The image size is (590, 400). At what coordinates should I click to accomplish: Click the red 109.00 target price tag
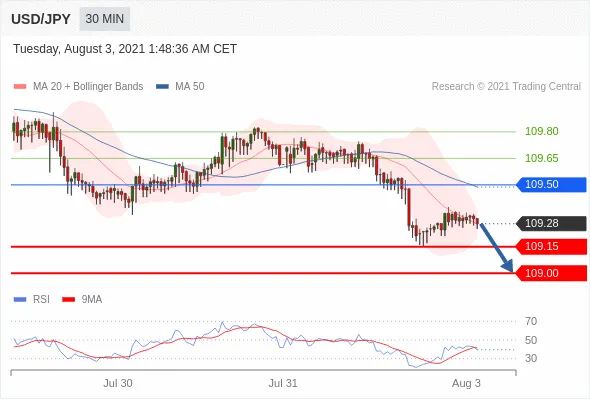(x=551, y=273)
